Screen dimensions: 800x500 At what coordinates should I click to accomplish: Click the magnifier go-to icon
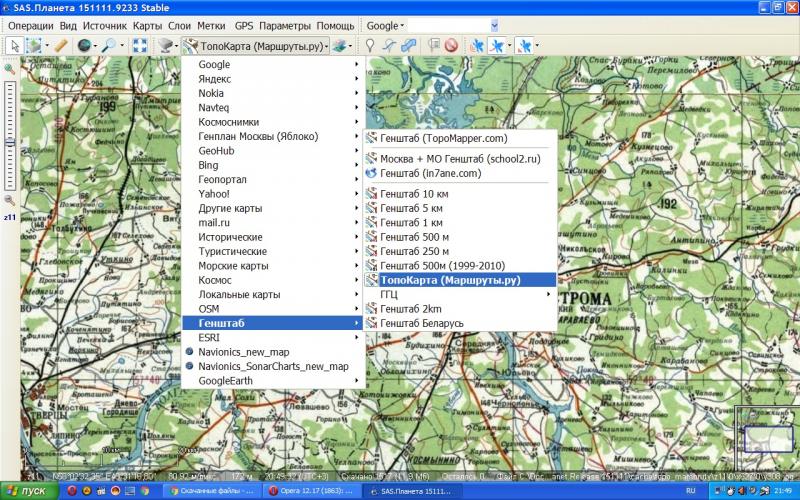tap(109, 46)
